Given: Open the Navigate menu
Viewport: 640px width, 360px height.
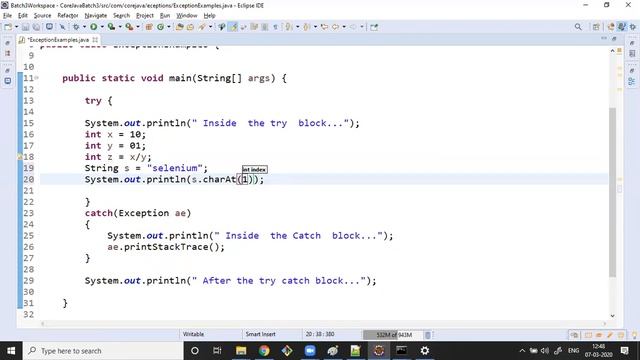Looking at the screenshot, I should (96, 16).
